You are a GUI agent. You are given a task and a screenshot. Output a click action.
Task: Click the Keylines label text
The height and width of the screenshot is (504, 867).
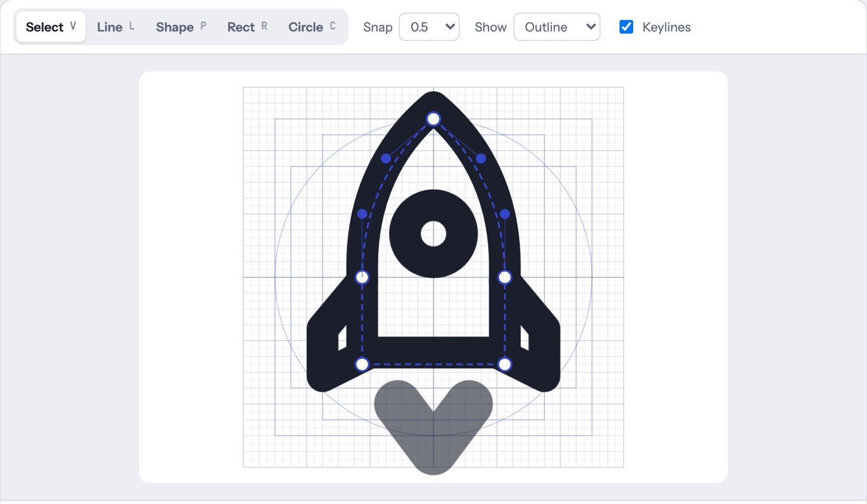click(x=666, y=27)
